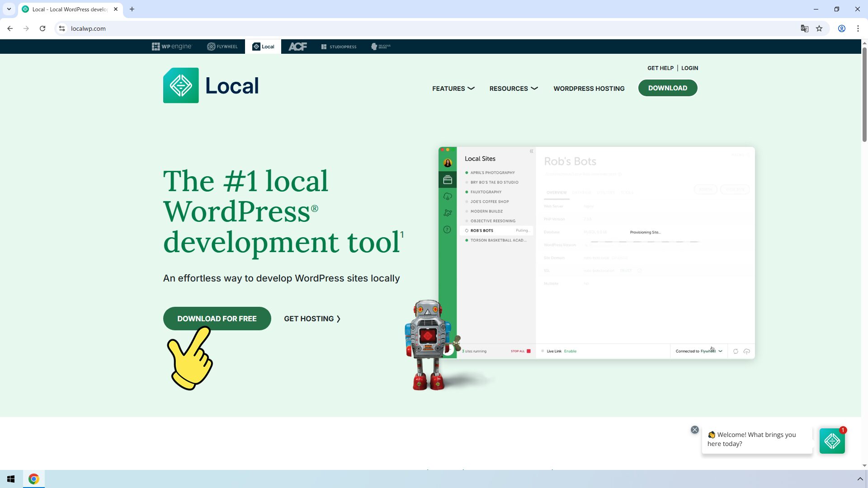
Task: Select Rob's Bots site row
Action: (496, 230)
